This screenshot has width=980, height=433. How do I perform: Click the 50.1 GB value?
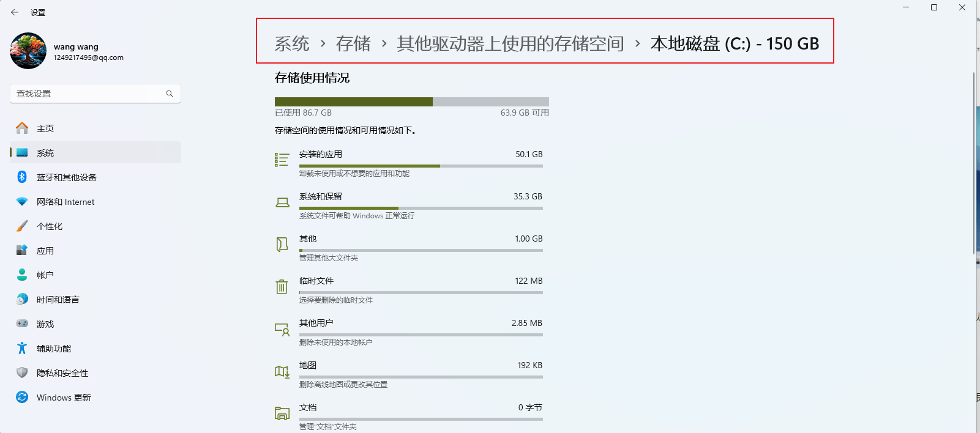click(529, 154)
